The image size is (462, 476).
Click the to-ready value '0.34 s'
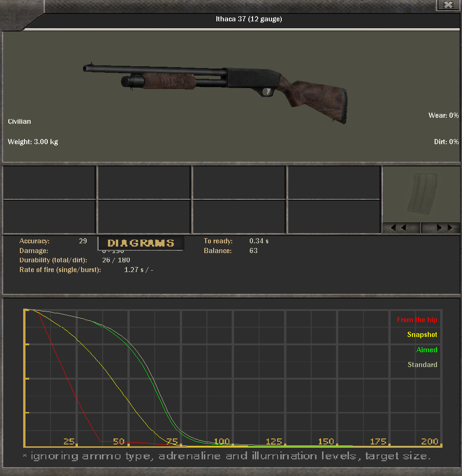259,241
